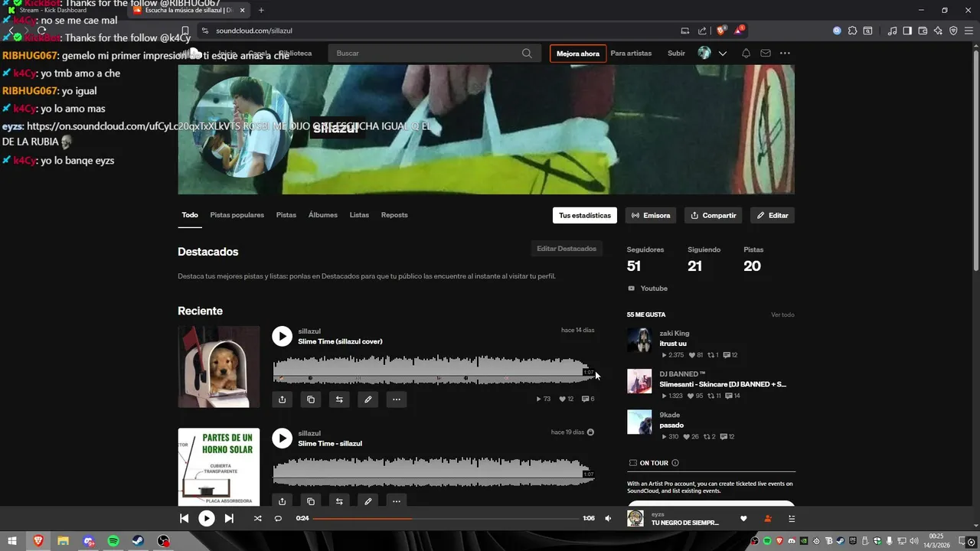Toggle repeat in player bar
Image resolution: width=980 pixels, height=551 pixels.
278,518
